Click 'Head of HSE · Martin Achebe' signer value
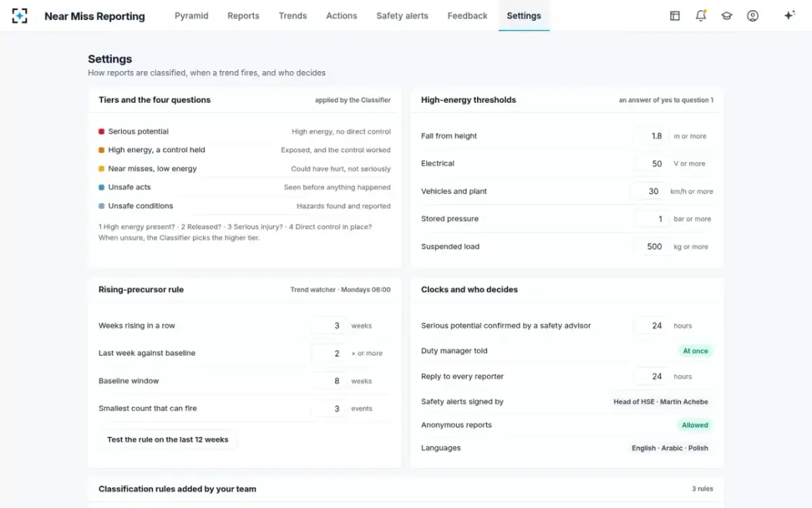 [660, 402]
